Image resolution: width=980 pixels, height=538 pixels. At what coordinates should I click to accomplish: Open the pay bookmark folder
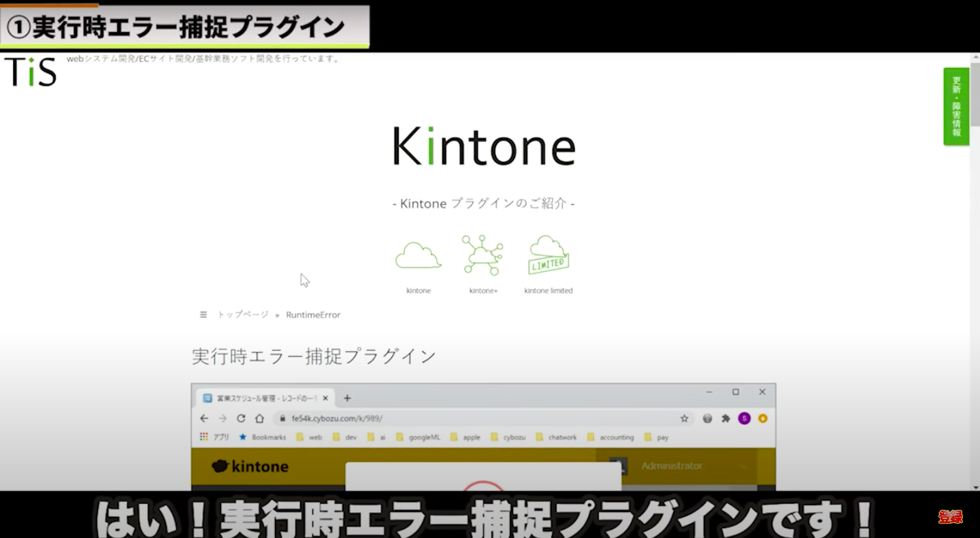[657, 437]
